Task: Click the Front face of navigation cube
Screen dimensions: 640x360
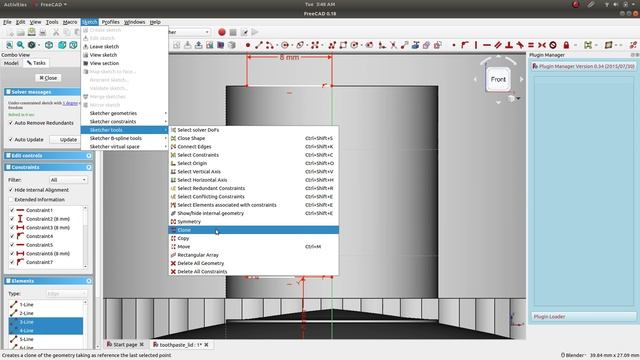Action: (x=498, y=79)
